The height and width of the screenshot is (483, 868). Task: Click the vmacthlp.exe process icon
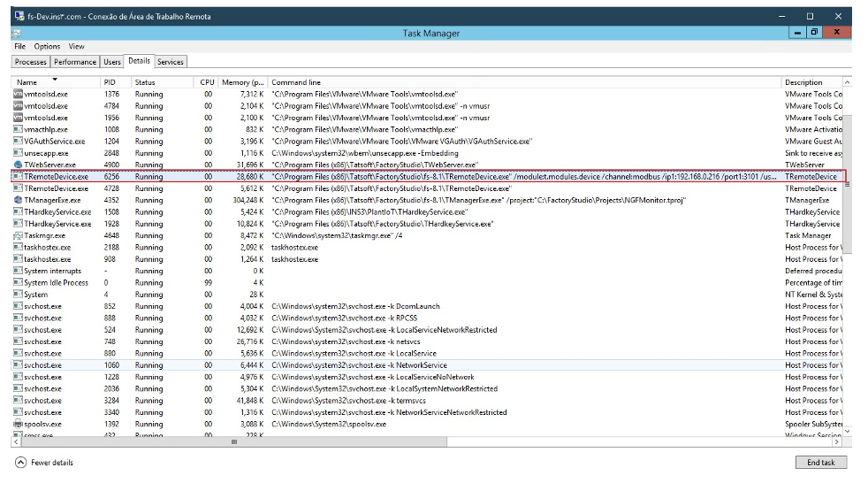click(18, 130)
